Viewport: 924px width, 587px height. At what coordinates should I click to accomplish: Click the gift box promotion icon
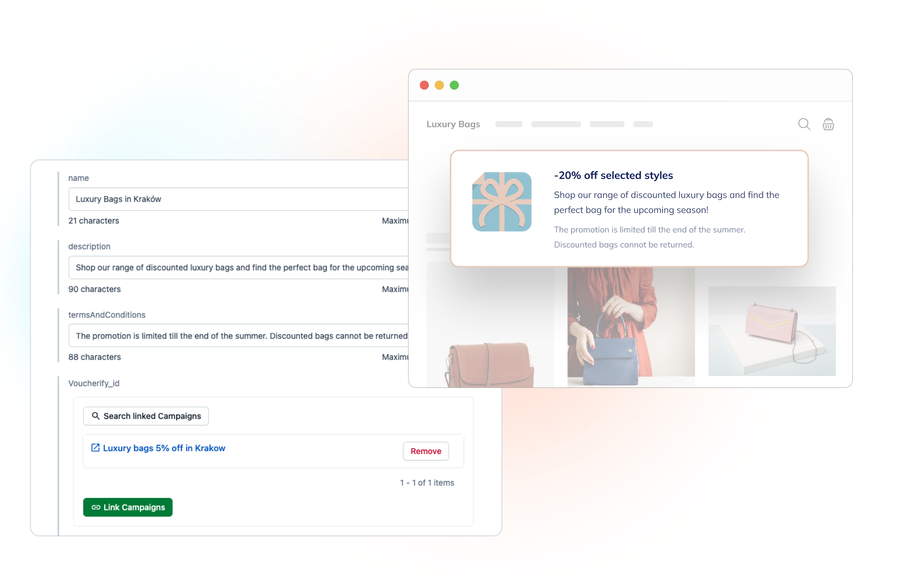pyautogui.click(x=501, y=202)
